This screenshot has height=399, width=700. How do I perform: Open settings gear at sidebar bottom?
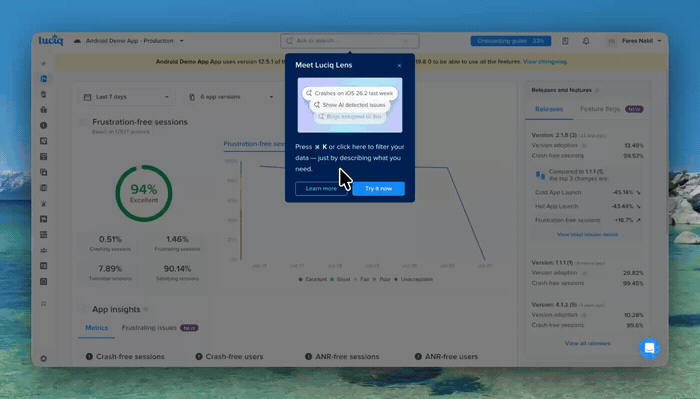pos(43,358)
